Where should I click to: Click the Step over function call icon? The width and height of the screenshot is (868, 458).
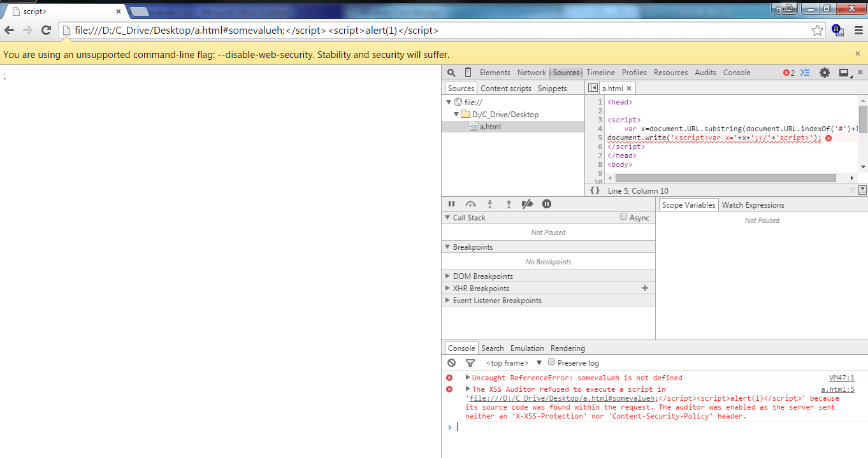tap(470, 204)
